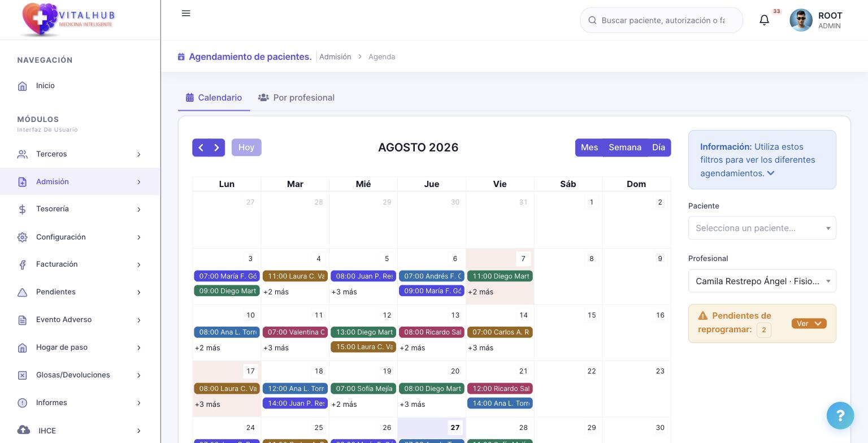This screenshot has height=443, width=868.
Task: Open the Profesional dropdown
Action: [x=762, y=281]
